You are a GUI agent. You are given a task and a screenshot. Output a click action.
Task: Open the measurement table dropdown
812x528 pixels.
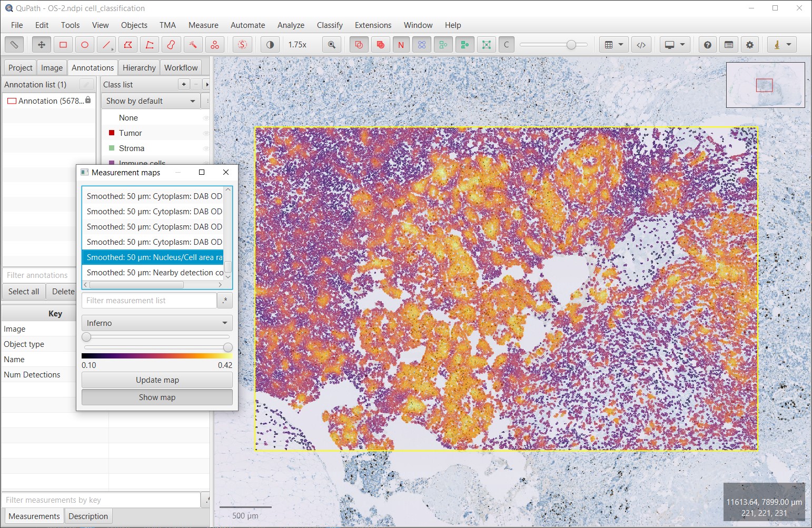pyautogui.click(x=614, y=45)
